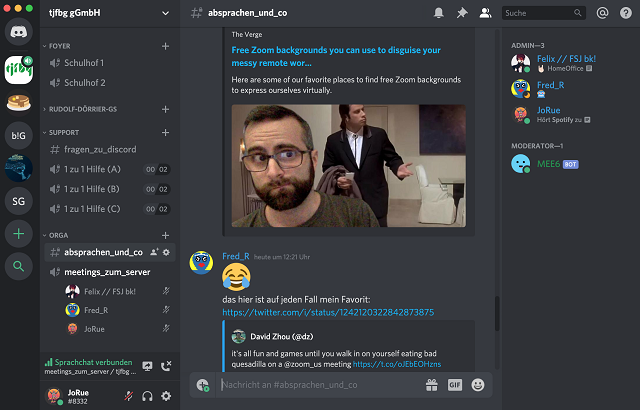Screen dimensions: 640x410
Task: Join 1 zu 1 Hilfe (A) voice channel
Action: point(110,169)
